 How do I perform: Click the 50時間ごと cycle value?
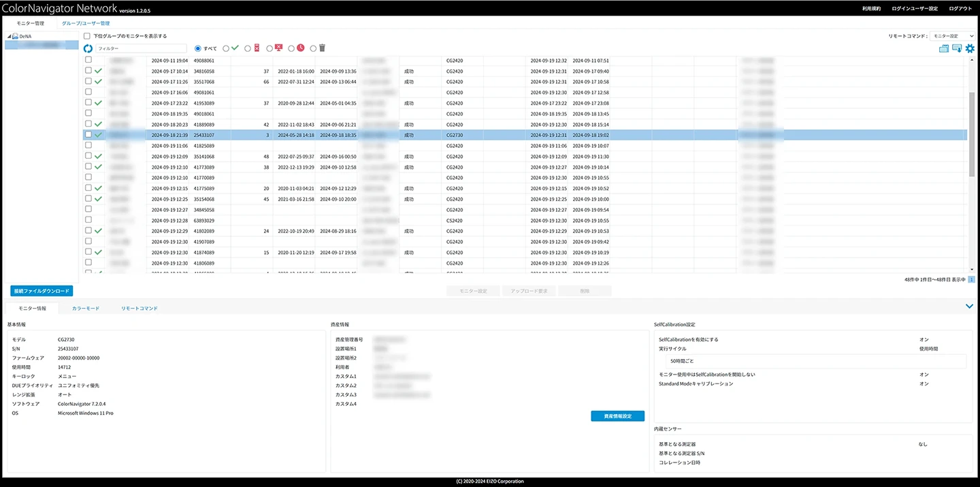[x=683, y=360]
